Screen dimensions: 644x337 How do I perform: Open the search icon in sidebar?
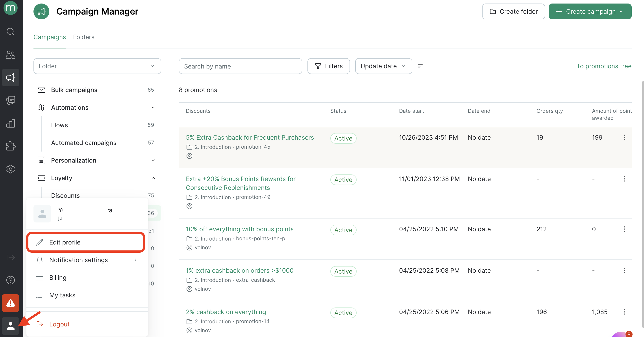click(x=11, y=31)
